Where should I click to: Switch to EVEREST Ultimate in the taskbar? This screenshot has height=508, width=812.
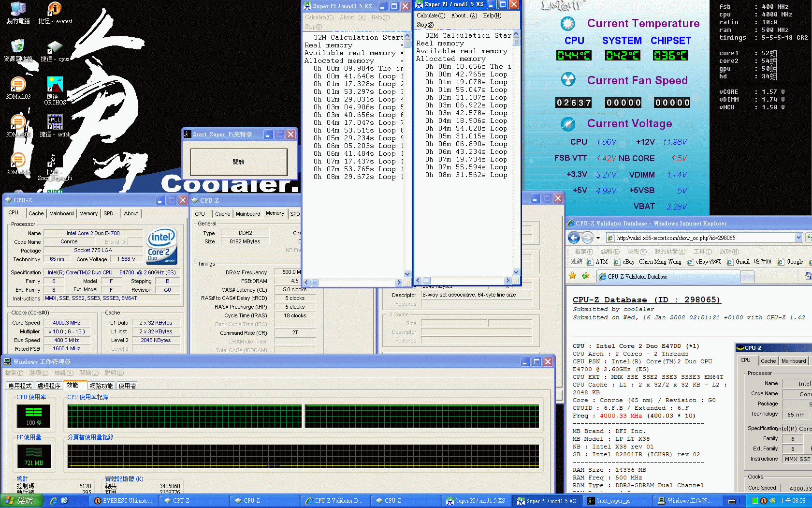[123, 501]
